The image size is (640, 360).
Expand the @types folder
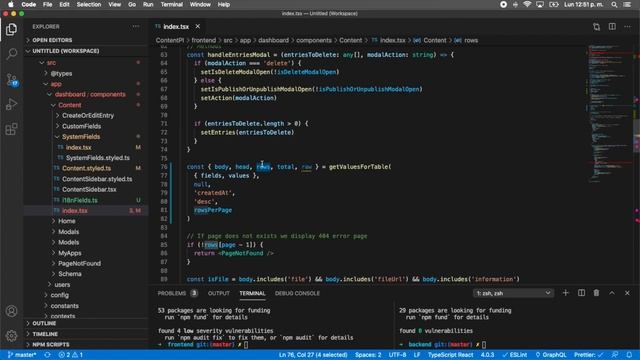pos(61,73)
